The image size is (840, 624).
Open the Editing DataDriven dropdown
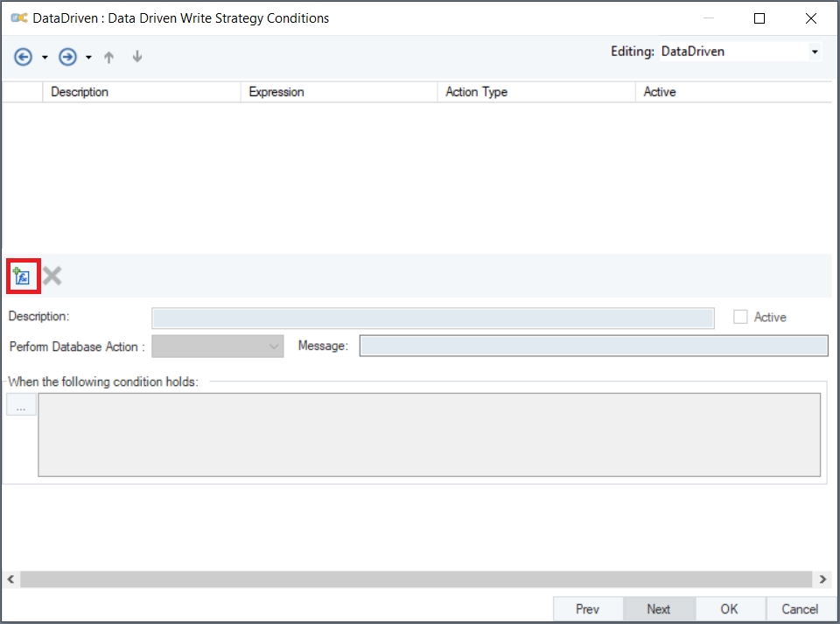click(815, 52)
